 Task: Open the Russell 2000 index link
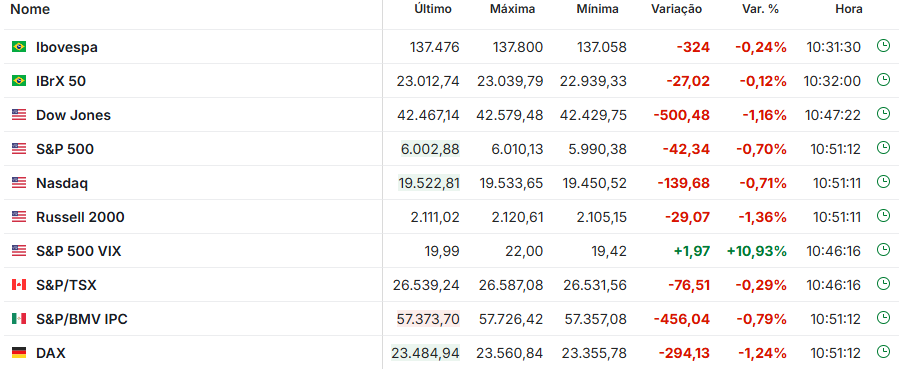[x=80, y=217]
